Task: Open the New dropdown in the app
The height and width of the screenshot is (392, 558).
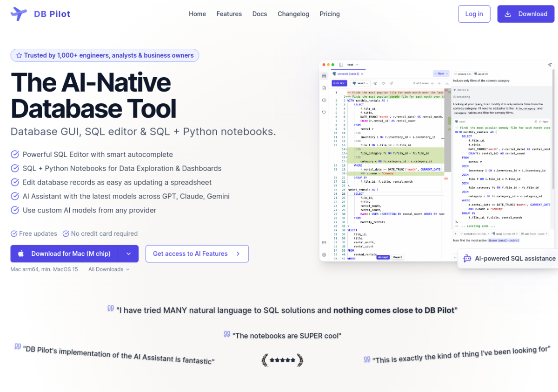Action: tap(441, 73)
